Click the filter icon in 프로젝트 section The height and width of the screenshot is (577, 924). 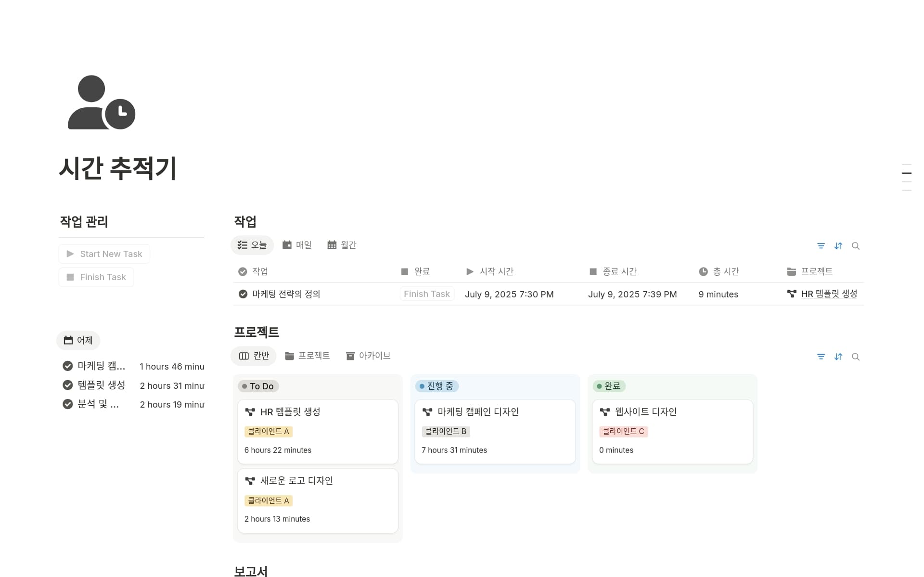click(x=821, y=357)
